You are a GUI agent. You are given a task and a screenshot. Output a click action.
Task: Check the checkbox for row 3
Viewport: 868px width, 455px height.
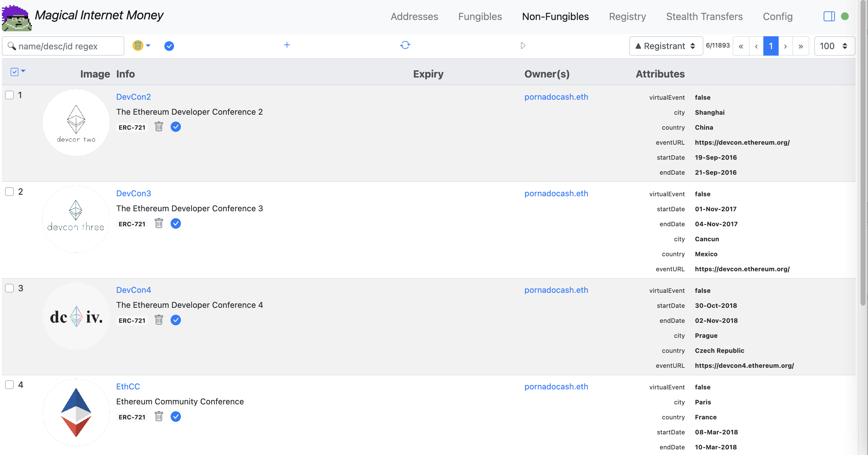pyautogui.click(x=9, y=288)
